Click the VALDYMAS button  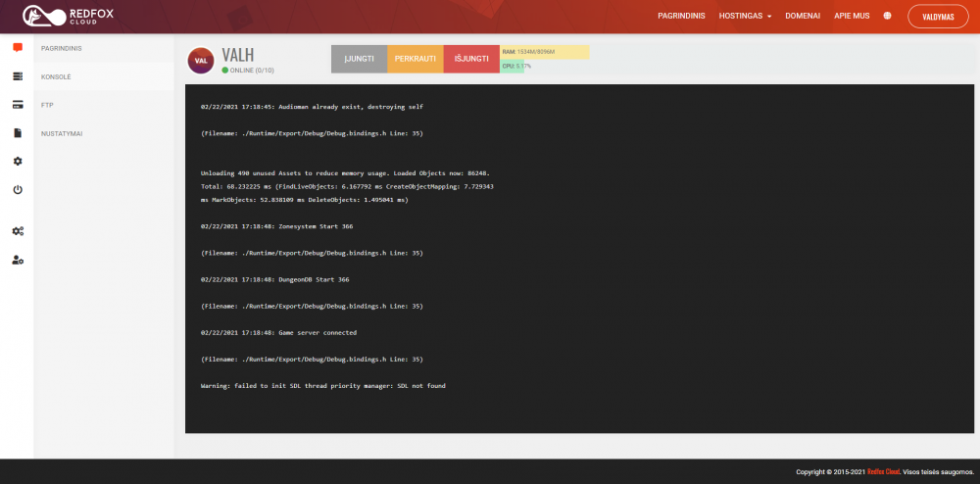click(938, 17)
